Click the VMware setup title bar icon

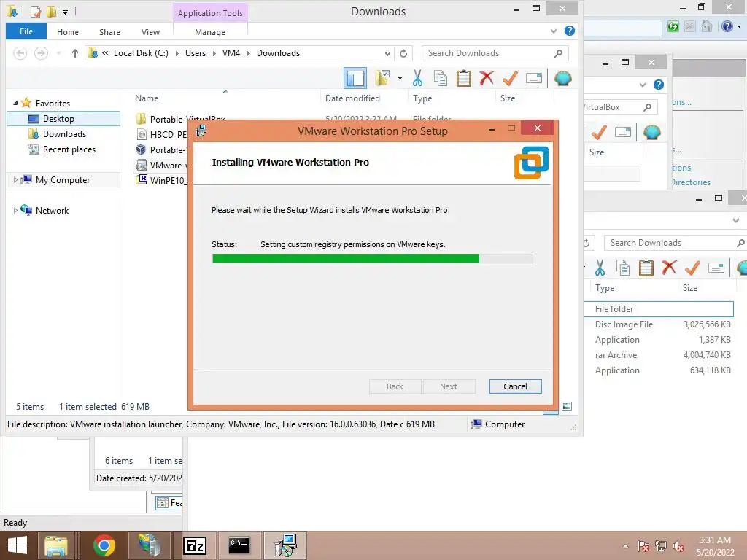point(201,131)
